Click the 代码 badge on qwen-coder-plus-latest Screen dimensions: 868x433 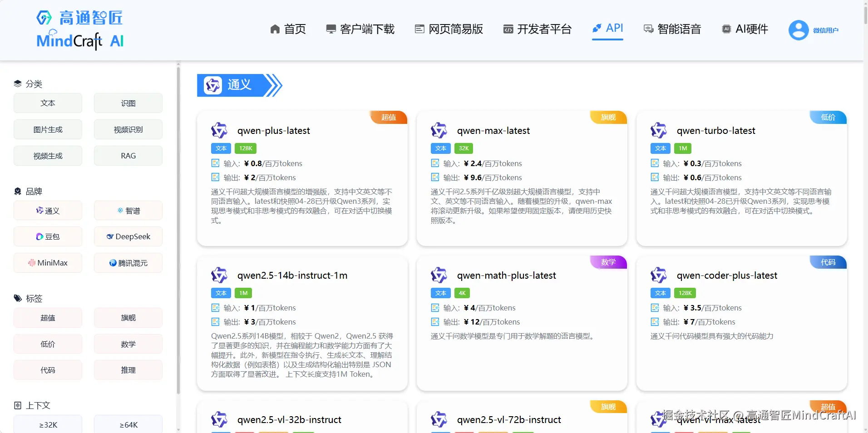[828, 262]
